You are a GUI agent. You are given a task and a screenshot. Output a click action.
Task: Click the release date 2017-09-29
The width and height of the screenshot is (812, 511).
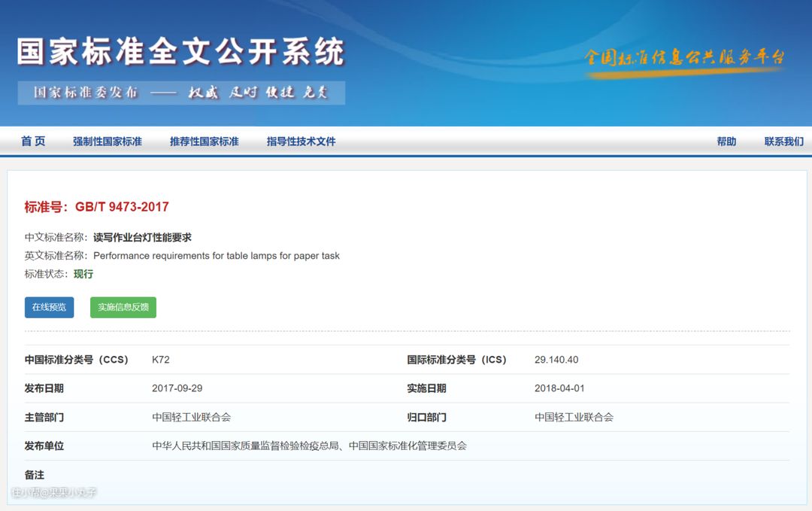pyautogui.click(x=177, y=388)
